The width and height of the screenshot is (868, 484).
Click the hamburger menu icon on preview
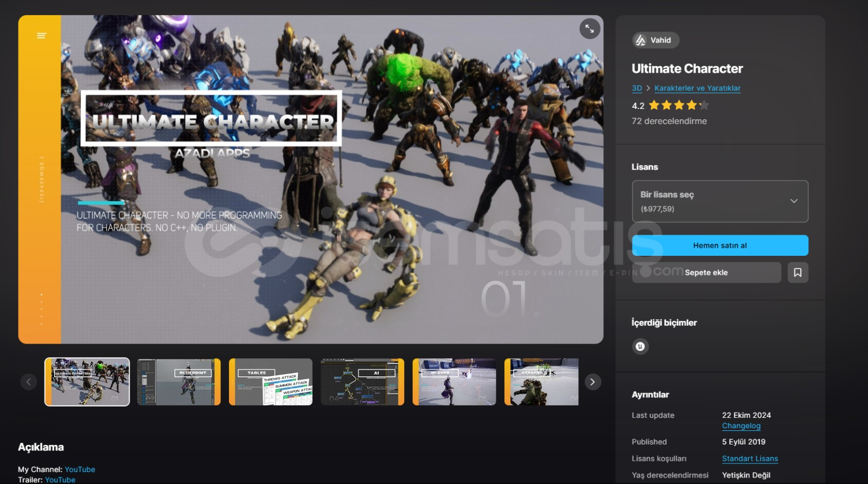click(x=42, y=36)
